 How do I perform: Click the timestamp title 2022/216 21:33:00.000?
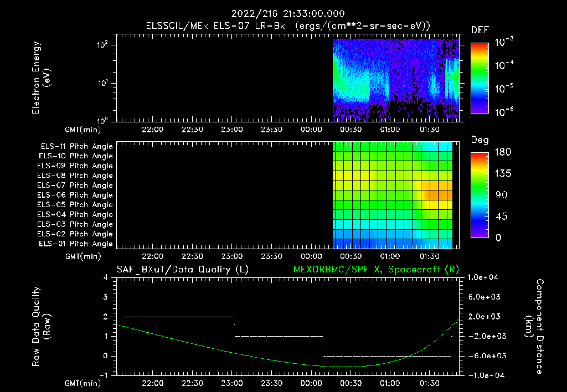tap(288, 14)
